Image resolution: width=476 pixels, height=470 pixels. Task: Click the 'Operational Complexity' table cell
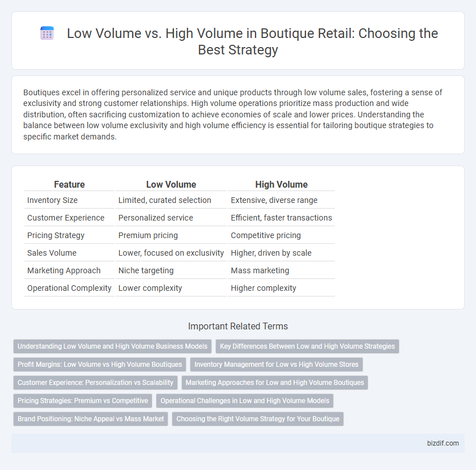69,288
